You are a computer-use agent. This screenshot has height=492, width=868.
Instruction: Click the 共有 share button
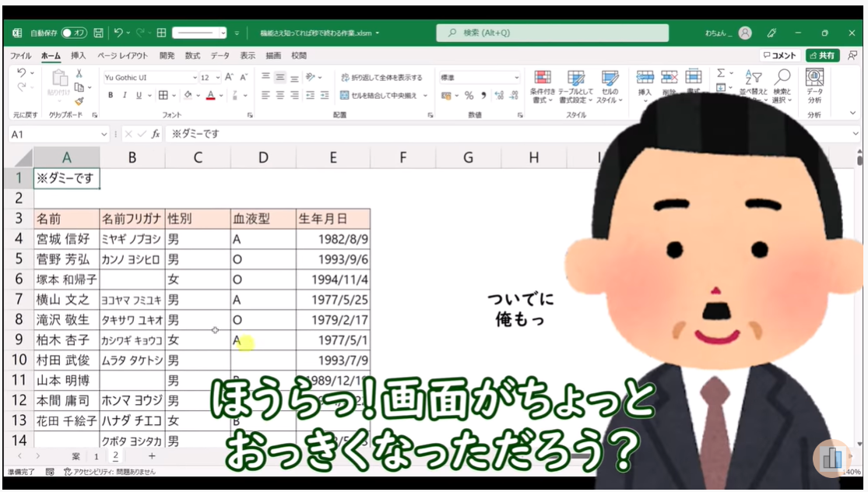point(822,56)
